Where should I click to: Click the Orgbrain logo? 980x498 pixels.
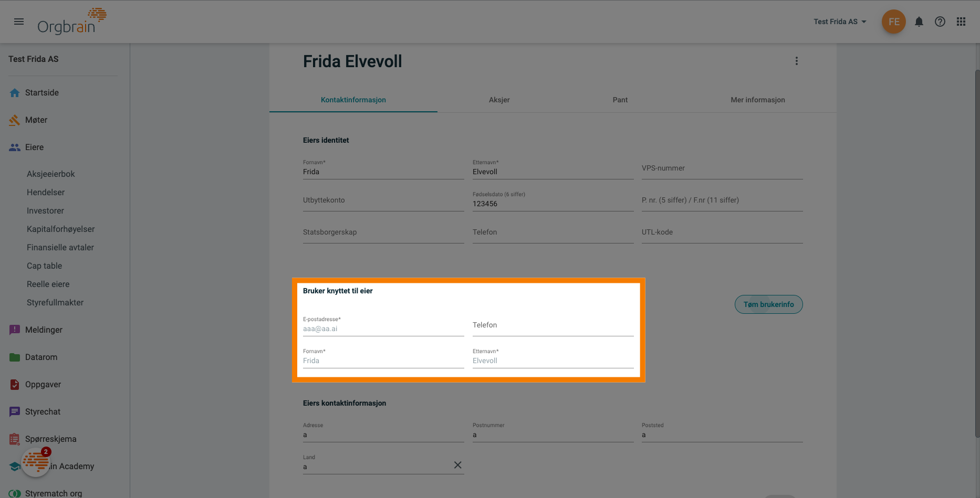coord(72,22)
